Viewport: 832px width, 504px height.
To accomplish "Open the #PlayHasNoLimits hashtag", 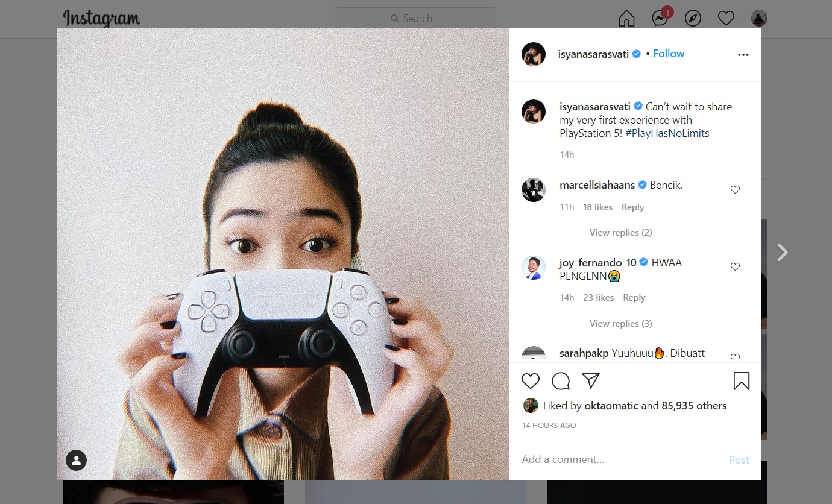I will point(667,133).
